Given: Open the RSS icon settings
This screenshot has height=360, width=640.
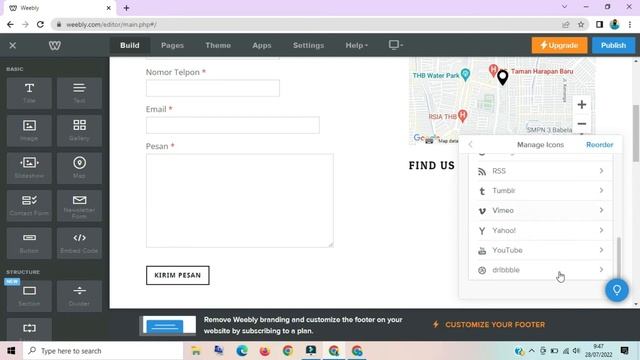Looking at the screenshot, I should (540, 171).
